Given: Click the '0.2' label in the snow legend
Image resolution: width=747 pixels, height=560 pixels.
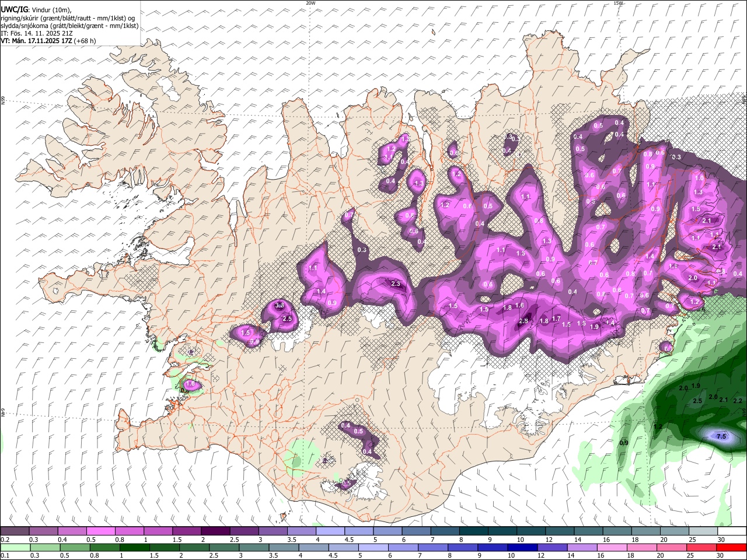Looking at the screenshot, I should point(5,540).
